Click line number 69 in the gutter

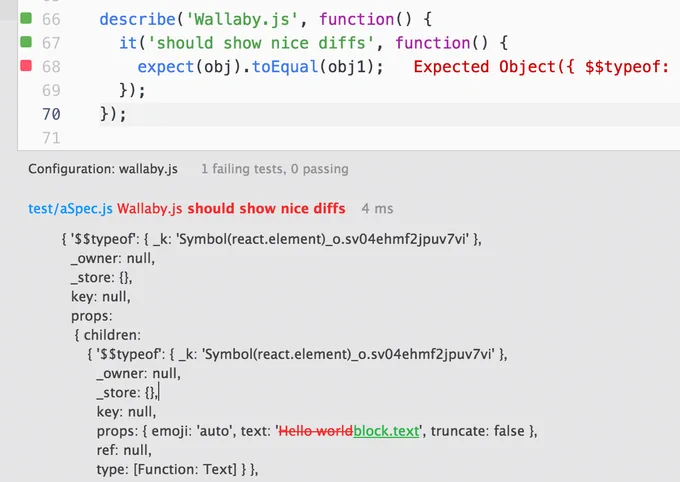click(51, 90)
